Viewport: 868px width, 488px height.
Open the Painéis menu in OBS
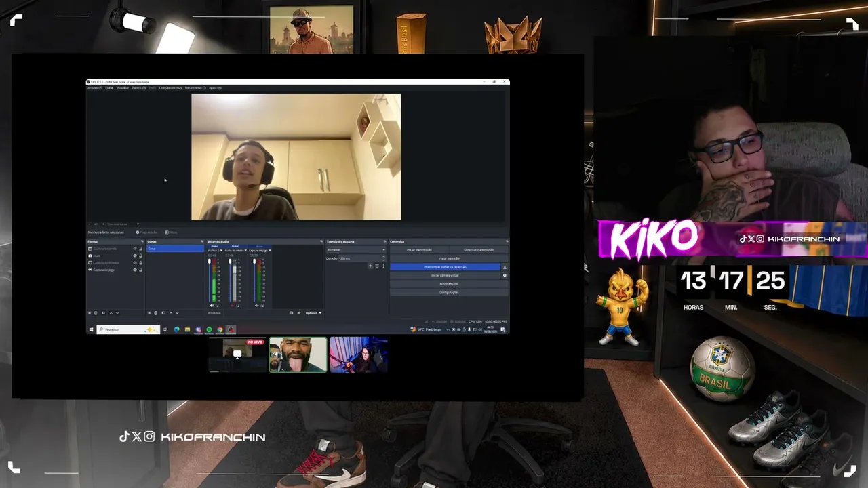tap(138, 87)
